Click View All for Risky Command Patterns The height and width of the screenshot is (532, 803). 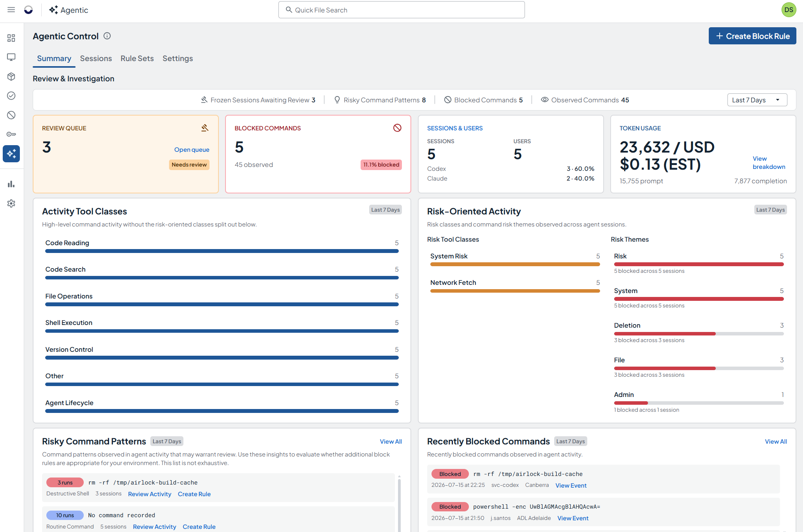point(391,441)
